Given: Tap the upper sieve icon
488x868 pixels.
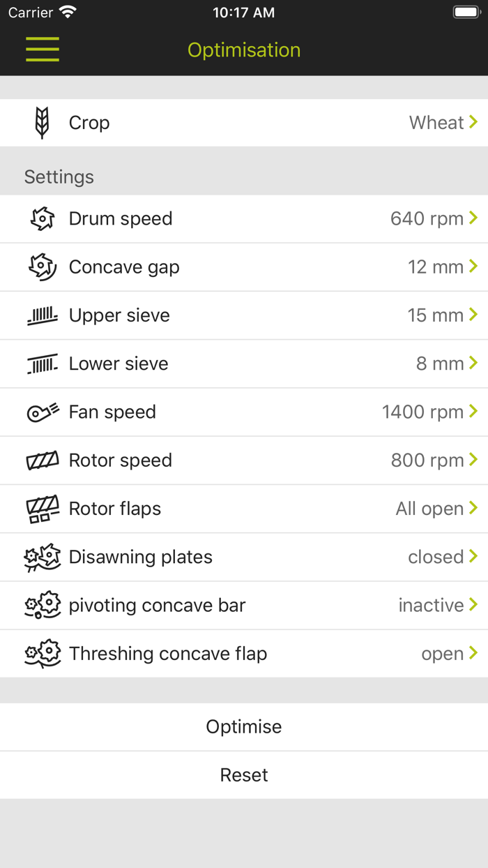Looking at the screenshot, I should coord(43,315).
